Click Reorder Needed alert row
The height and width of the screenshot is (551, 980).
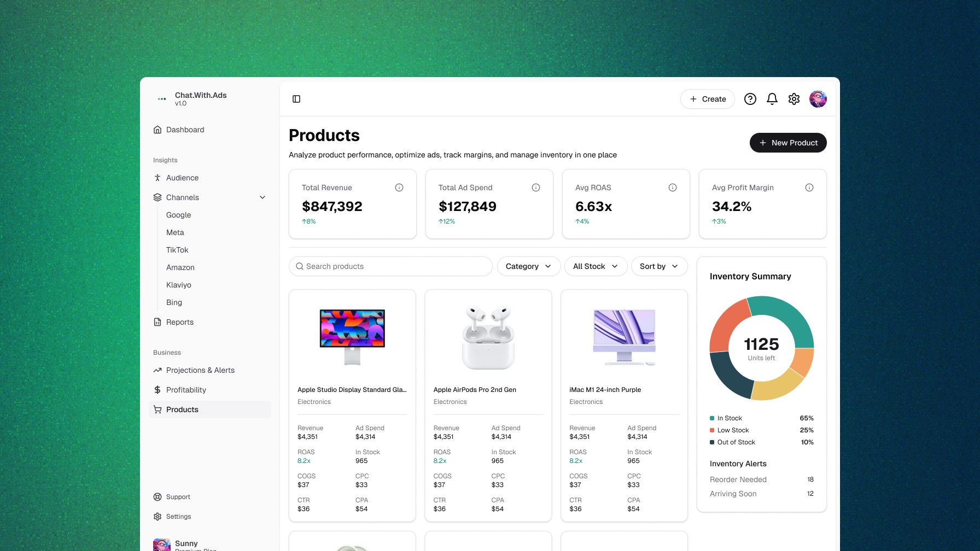(x=762, y=479)
